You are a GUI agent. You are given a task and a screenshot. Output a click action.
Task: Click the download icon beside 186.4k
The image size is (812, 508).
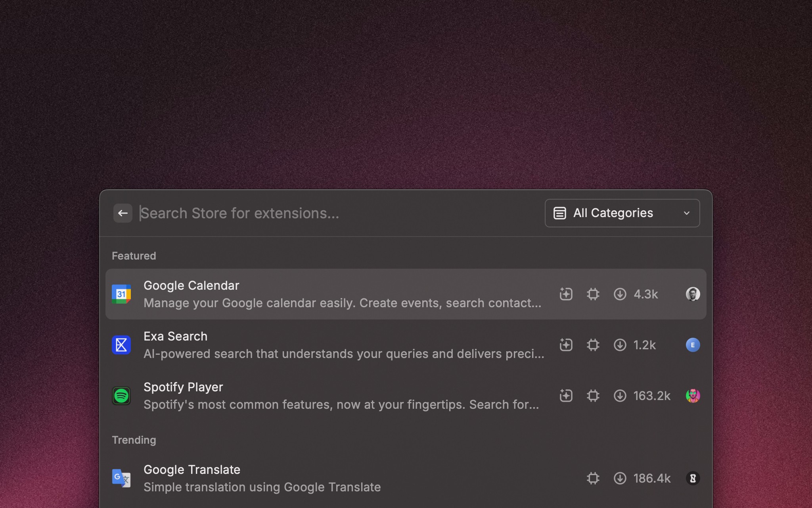click(620, 478)
